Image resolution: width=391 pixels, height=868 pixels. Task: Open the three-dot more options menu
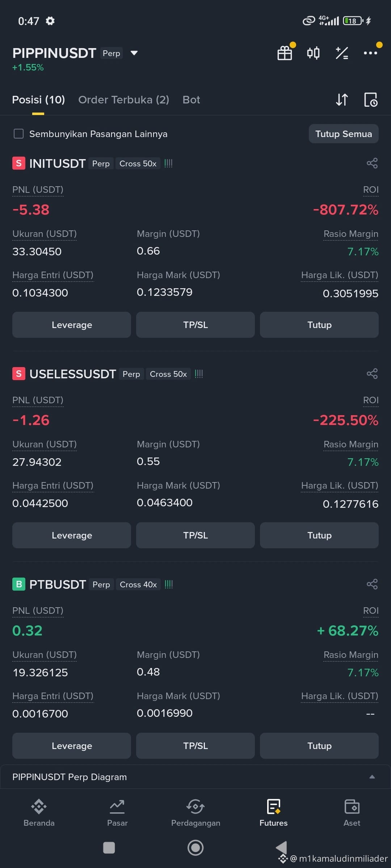[x=370, y=53]
